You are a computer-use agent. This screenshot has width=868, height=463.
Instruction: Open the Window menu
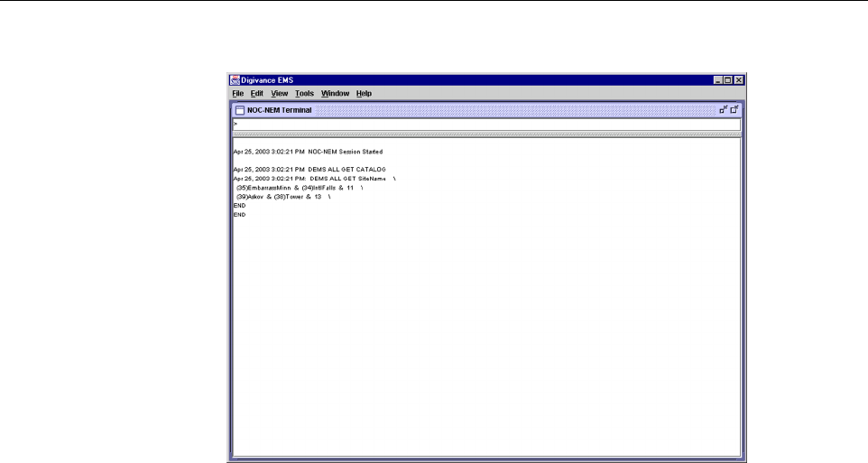click(336, 94)
